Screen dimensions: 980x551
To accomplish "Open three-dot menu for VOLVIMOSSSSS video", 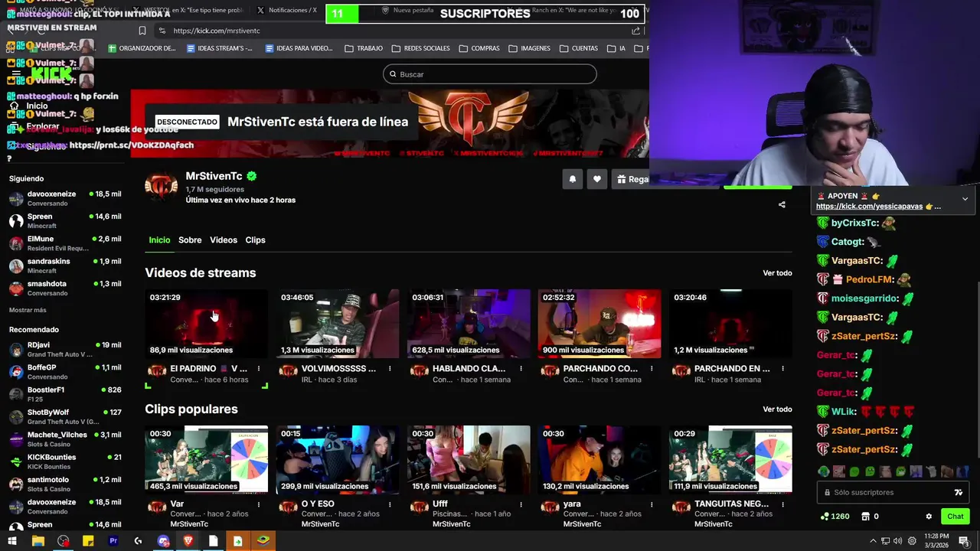I will (x=390, y=369).
